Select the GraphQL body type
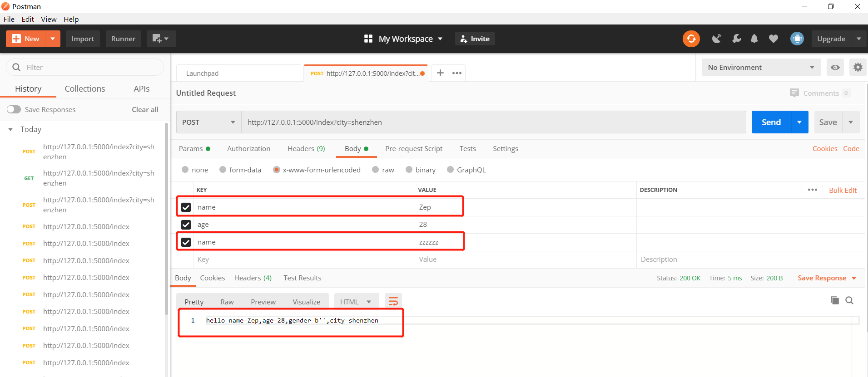This screenshot has width=868, height=377. (450, 170)
